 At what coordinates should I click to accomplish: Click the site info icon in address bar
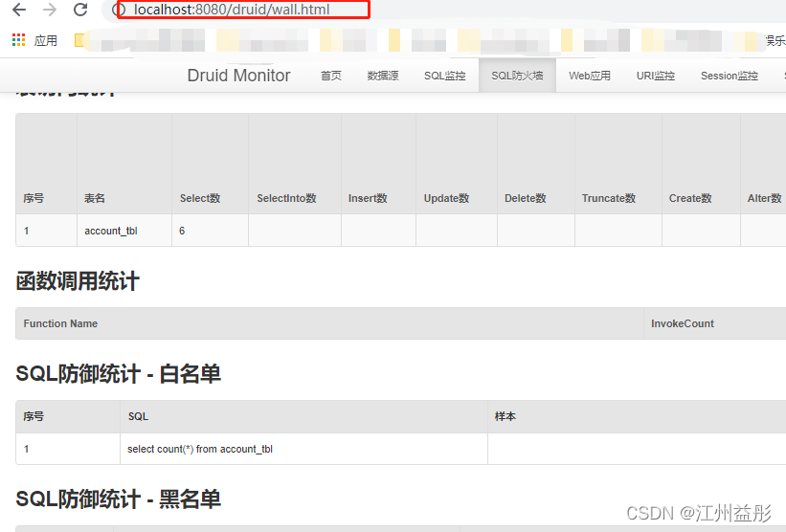pyautogui.click(x=121, y=10)
